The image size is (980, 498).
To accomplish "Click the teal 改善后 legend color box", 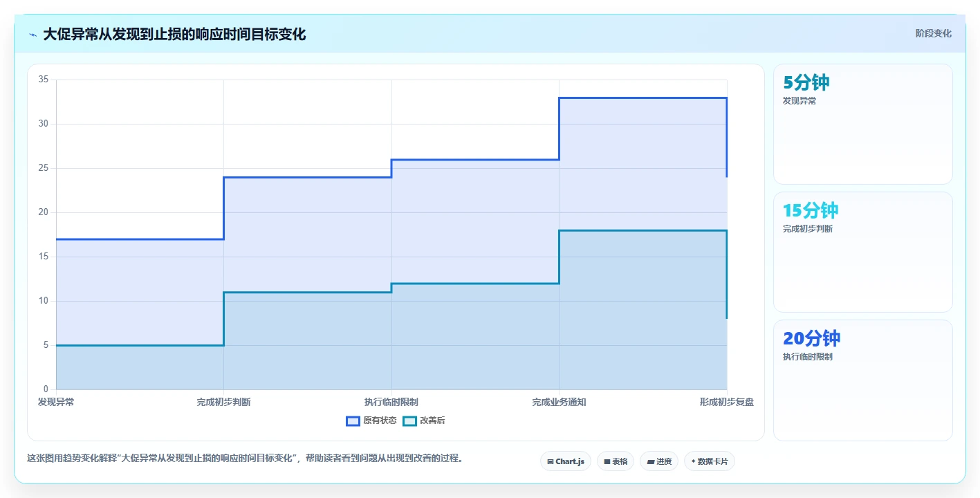I will (409, 421).
